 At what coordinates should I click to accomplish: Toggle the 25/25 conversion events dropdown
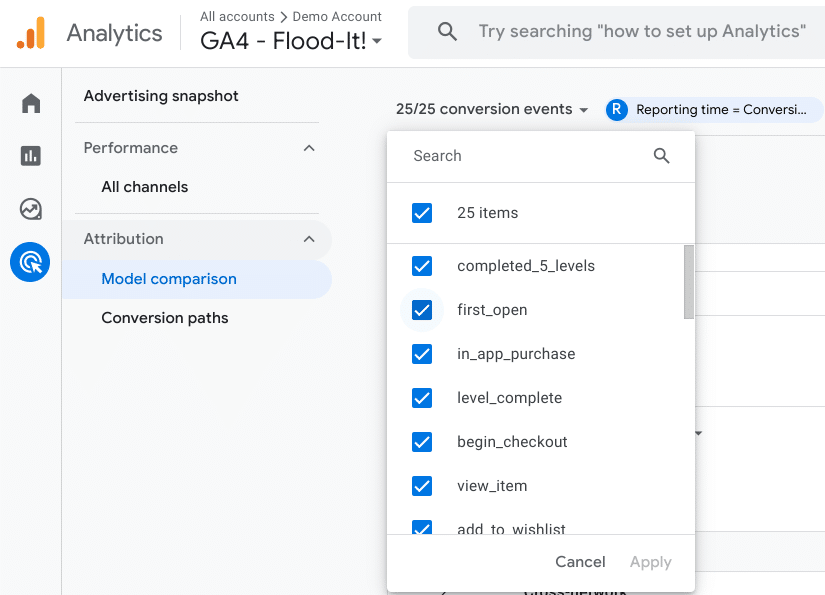tap(492, 110)
